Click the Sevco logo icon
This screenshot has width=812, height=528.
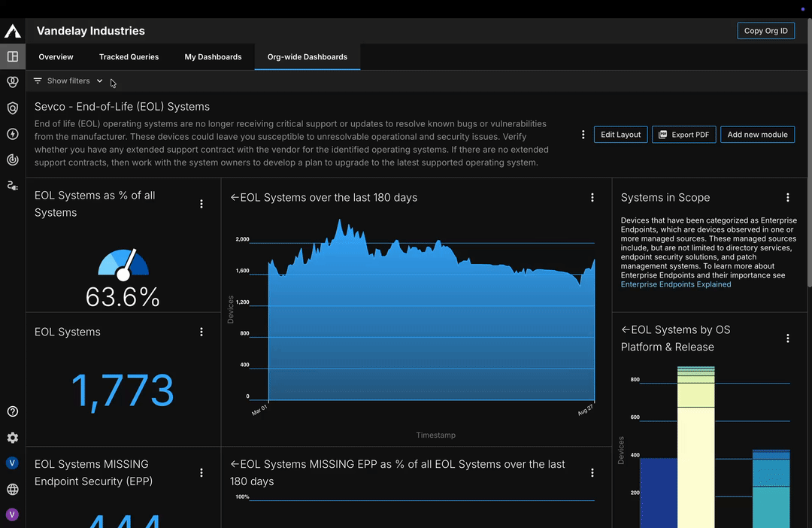pyautogui.click(x=13, y=31)
